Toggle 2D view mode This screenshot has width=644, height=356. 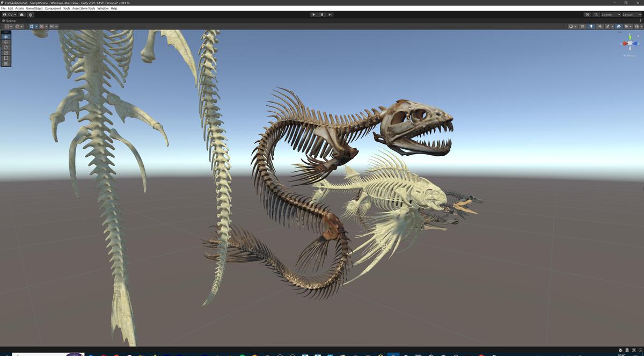click(583, 26)
